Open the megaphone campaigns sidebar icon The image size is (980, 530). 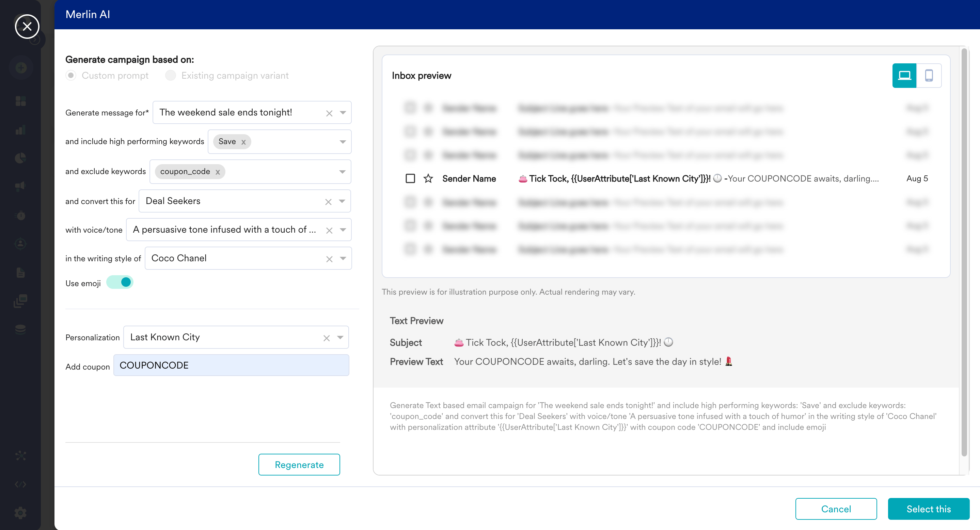21,186
